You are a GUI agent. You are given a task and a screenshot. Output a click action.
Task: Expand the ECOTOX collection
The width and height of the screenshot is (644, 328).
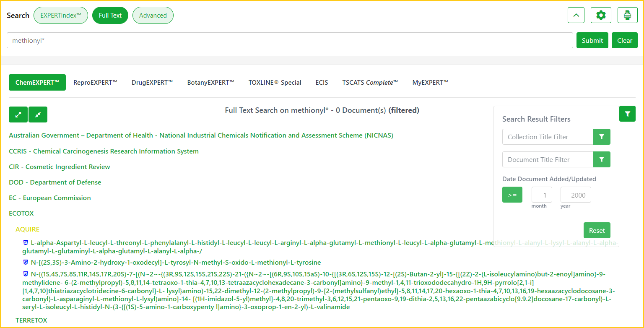point(21,213)
